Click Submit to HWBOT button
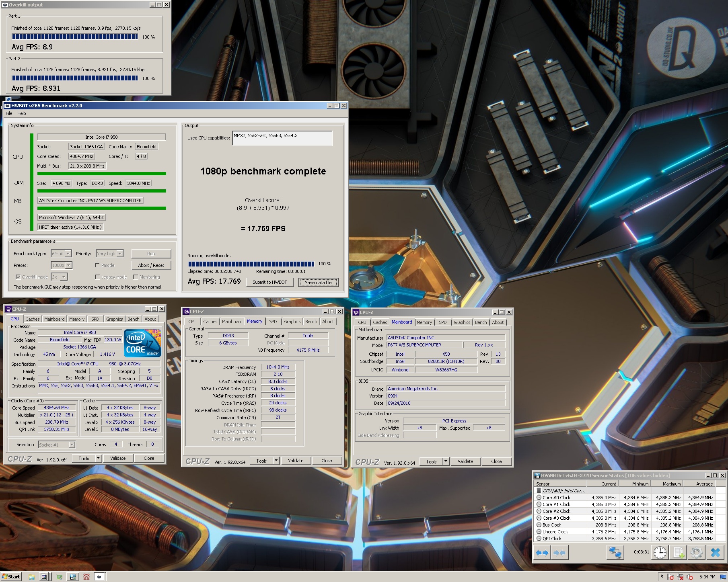This screenshot has height=582, width=728. 270,282
